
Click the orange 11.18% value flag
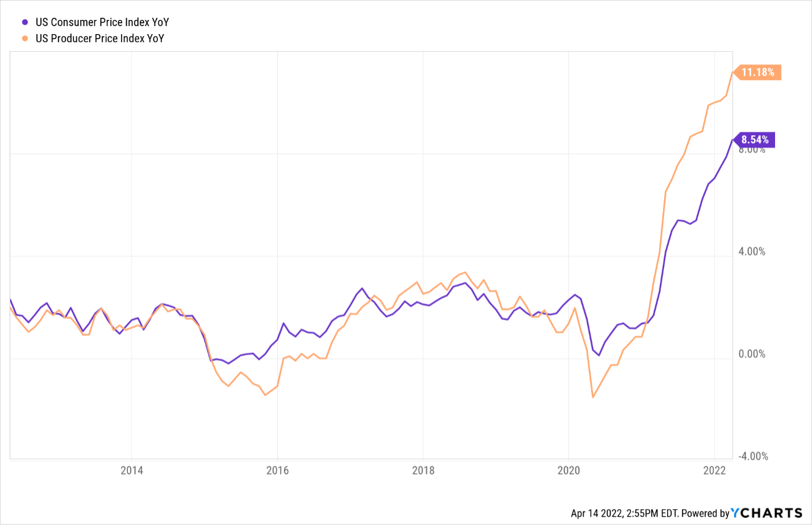pos(757,73)
